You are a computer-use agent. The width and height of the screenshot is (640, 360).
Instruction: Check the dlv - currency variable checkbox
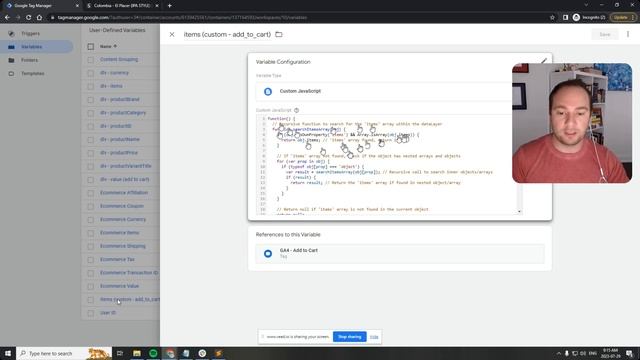tap(91, 73)
